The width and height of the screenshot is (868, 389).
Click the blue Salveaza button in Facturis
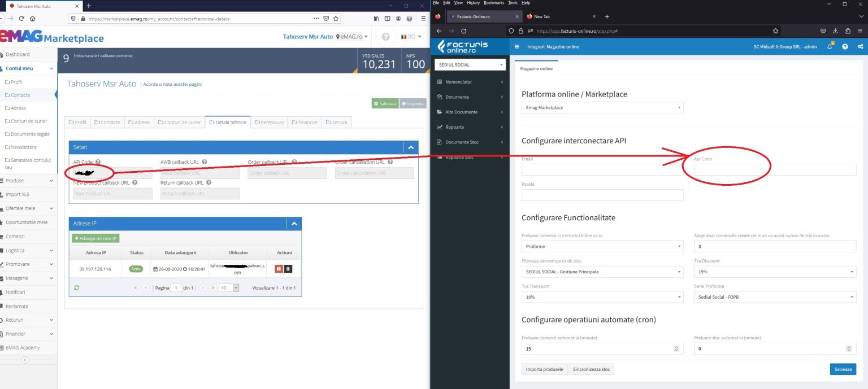tap(843, 369)
